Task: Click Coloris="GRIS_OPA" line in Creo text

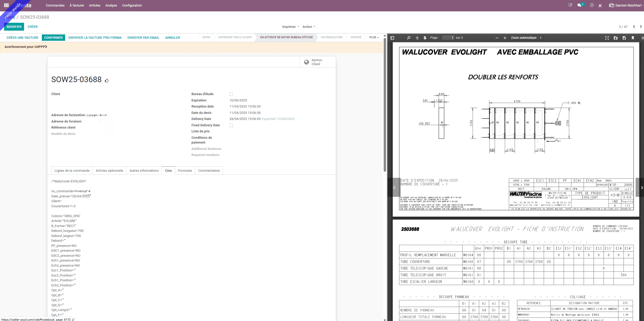Action: (x=66, y=216)
